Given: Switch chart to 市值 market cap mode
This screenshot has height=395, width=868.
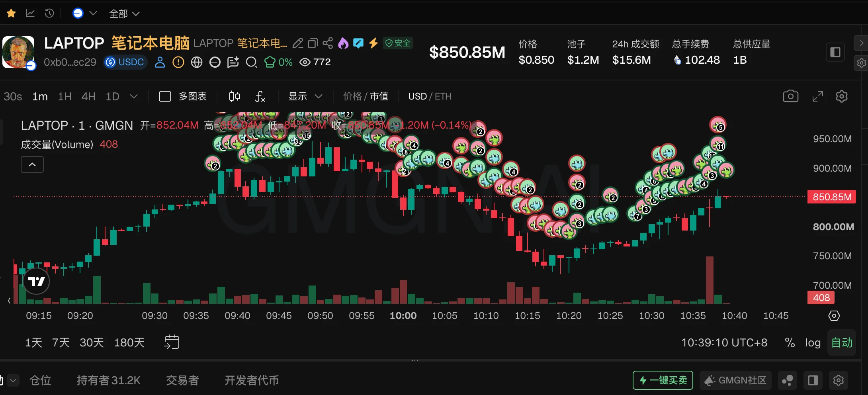Looking at the screenshot, I should click(379, 96).
